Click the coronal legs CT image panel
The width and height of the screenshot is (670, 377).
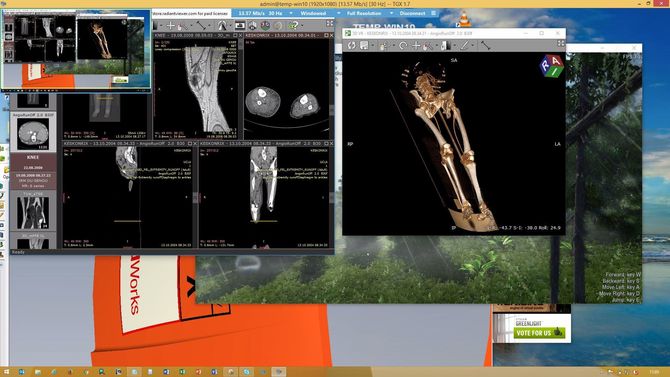265,197
